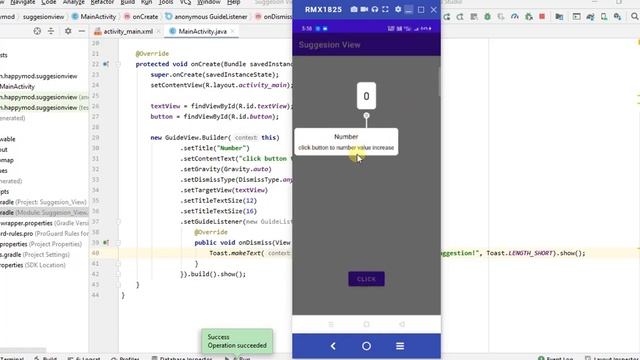Open the Database Inspector tool window
Viewport: 640px width, 360px height.
coord(182,358)
